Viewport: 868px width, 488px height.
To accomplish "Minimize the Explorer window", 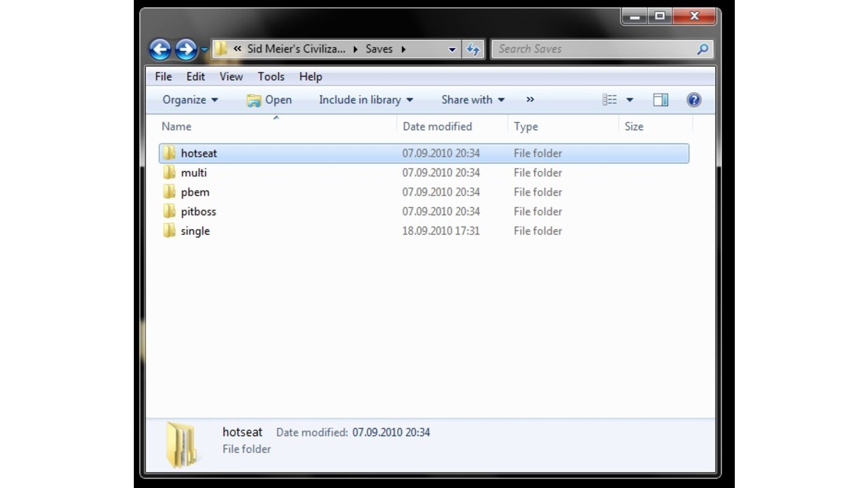I will pyautogui.click(x=634, y=17).
